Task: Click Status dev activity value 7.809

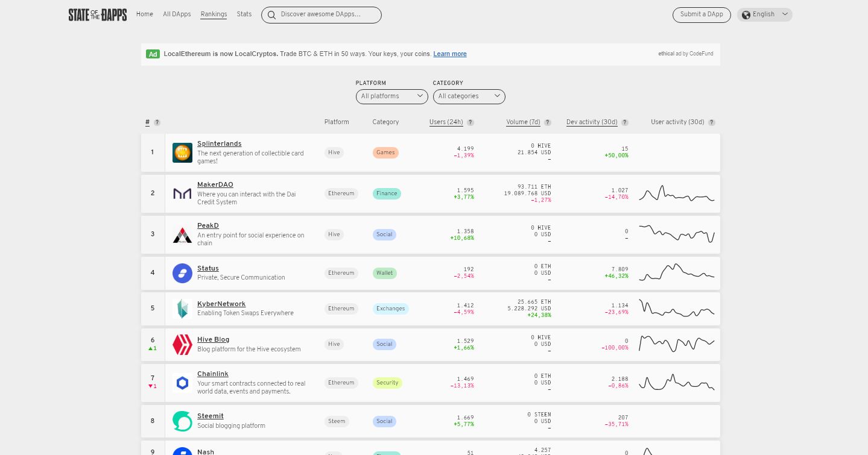Action: coord(619,269)
